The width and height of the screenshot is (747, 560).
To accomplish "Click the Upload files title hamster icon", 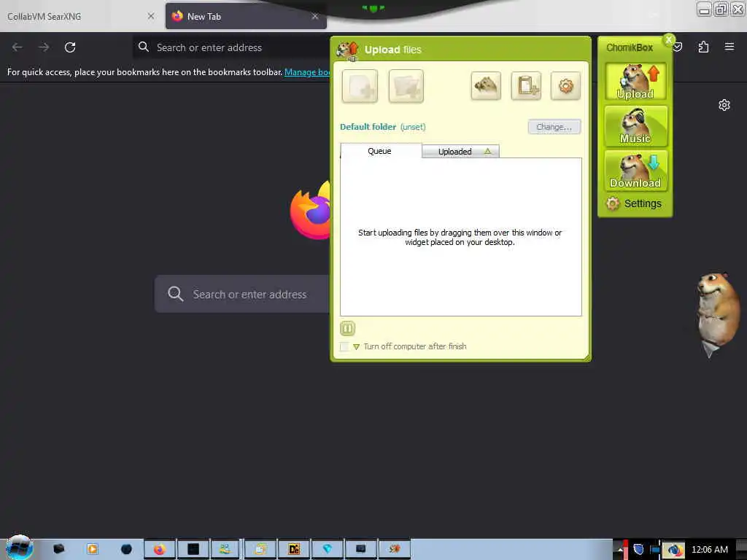I will click(347, 50).
